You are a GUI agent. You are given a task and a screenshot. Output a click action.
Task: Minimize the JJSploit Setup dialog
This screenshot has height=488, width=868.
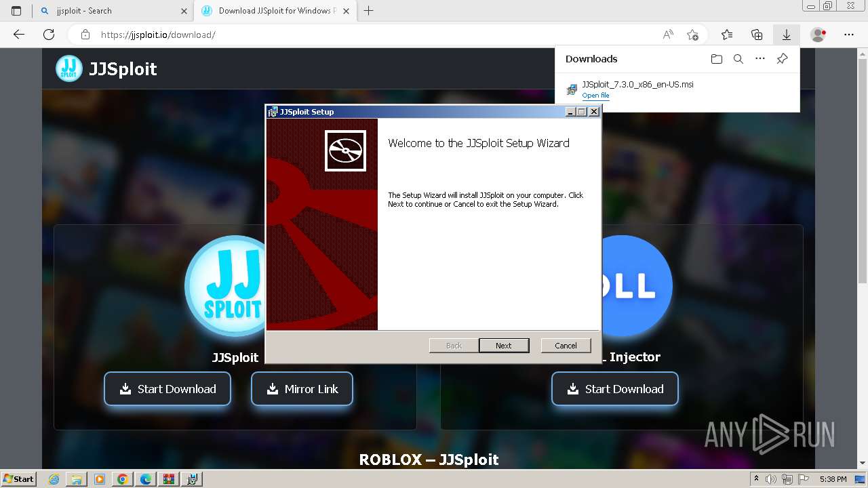(x=570, y=112)
